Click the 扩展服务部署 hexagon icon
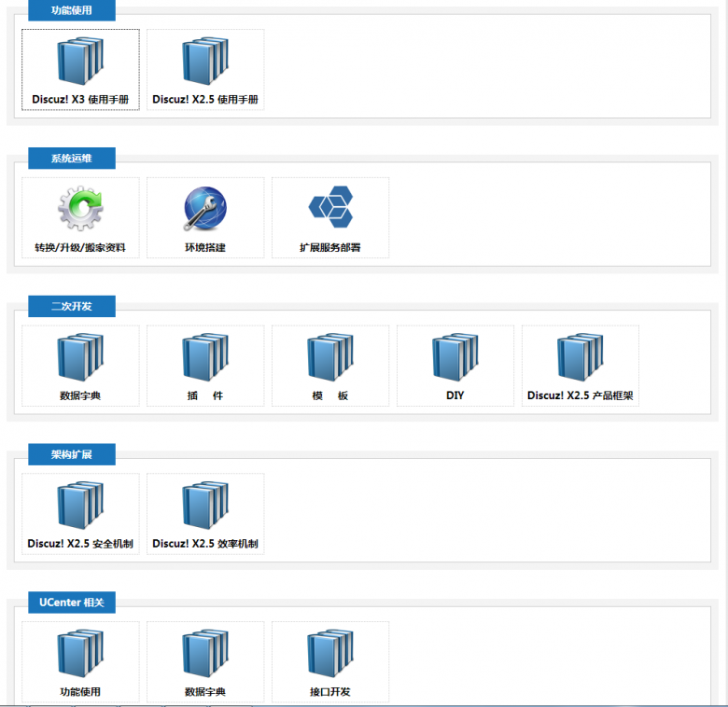 click(330, 207)
